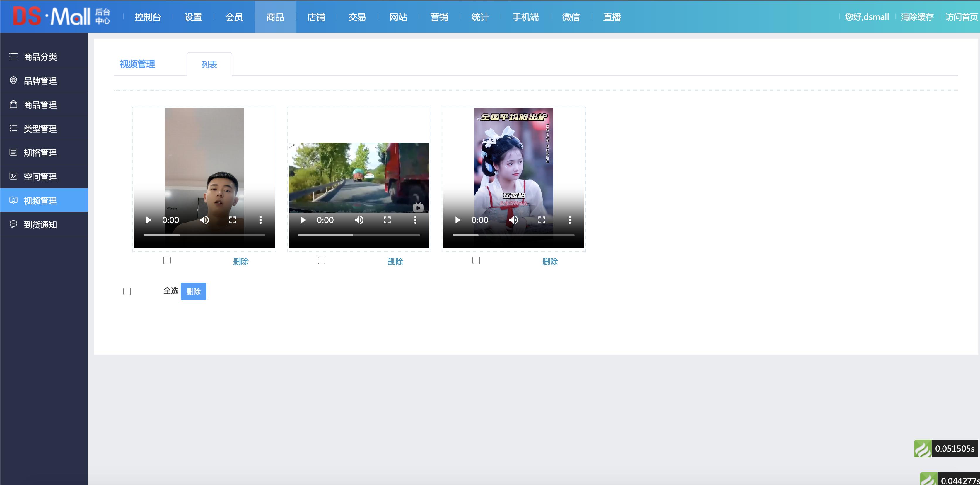
Task: Click the second video's progress bar
Action: tap(359, 235)
